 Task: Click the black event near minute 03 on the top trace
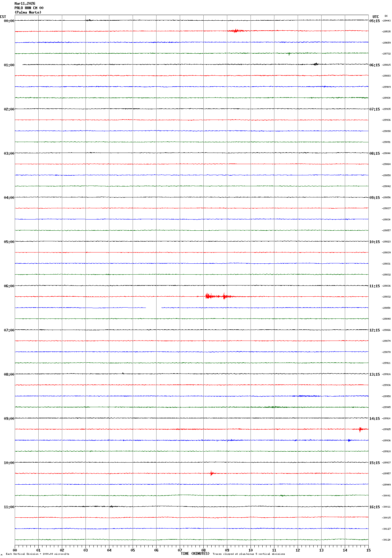[x=88, y=20]
